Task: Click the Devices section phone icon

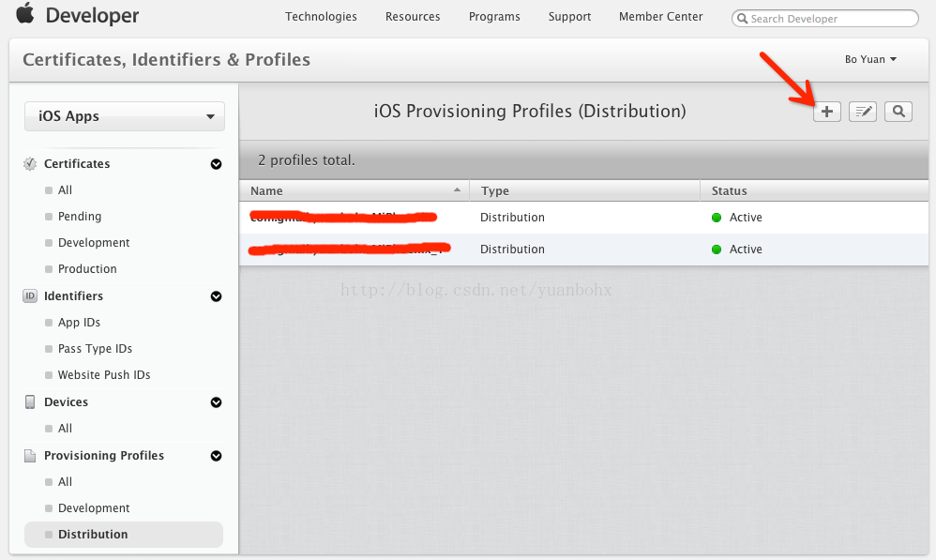Action: 29,401
